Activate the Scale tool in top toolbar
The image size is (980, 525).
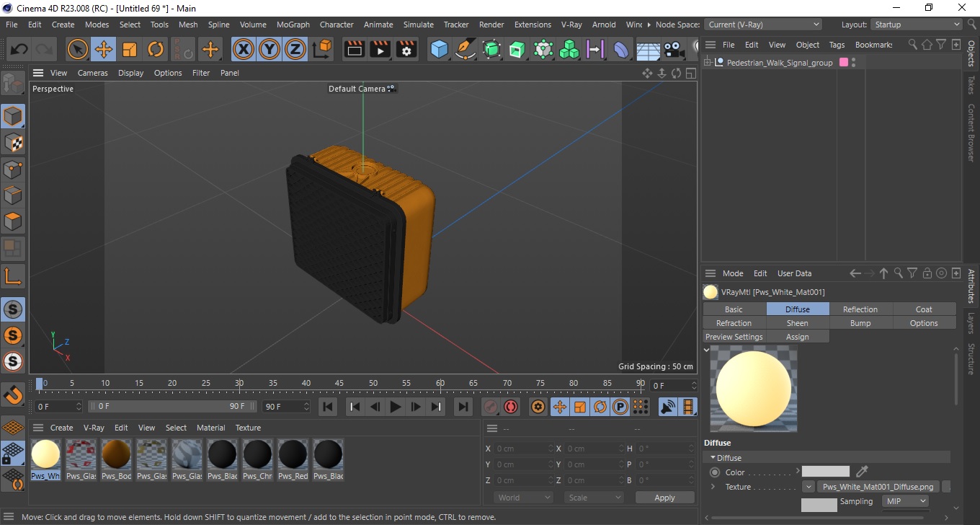[x=130, y=50]
